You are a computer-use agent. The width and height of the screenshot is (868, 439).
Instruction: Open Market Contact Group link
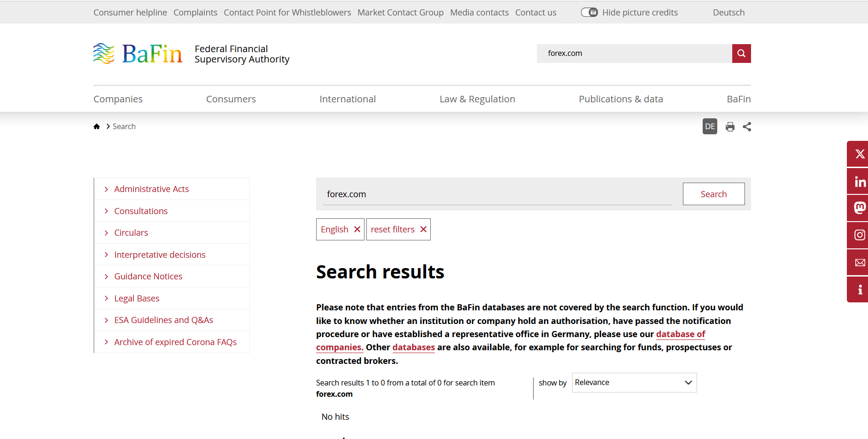[x=401, y=13]
